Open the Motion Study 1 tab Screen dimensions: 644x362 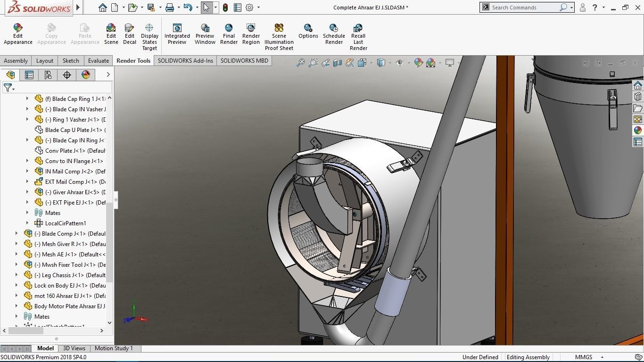pyautogui.click(x=114, y=348)
